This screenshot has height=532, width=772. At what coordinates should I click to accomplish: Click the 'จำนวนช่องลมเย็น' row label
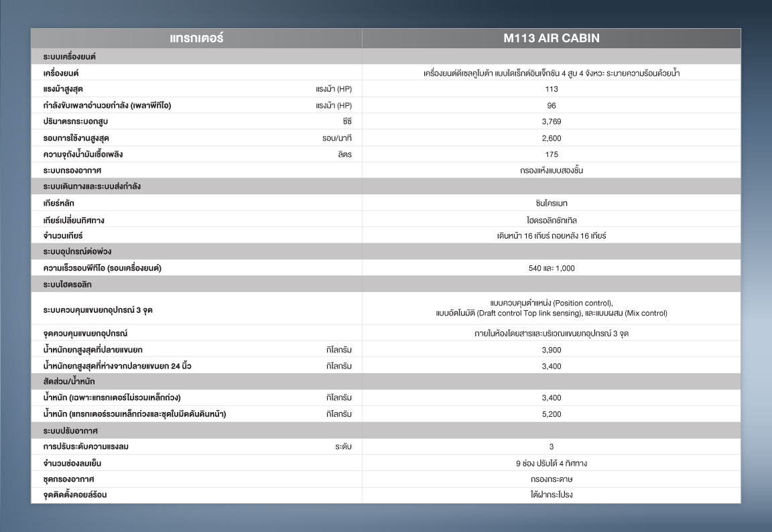pos(72,463)
